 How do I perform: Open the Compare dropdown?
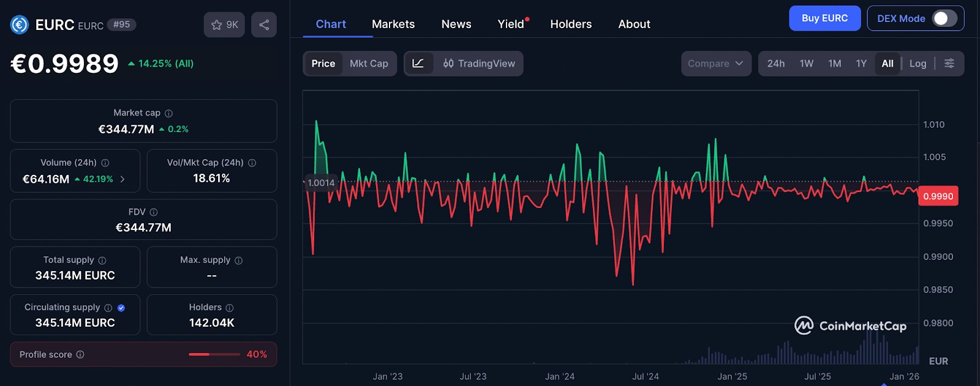(x=716, y=64)
